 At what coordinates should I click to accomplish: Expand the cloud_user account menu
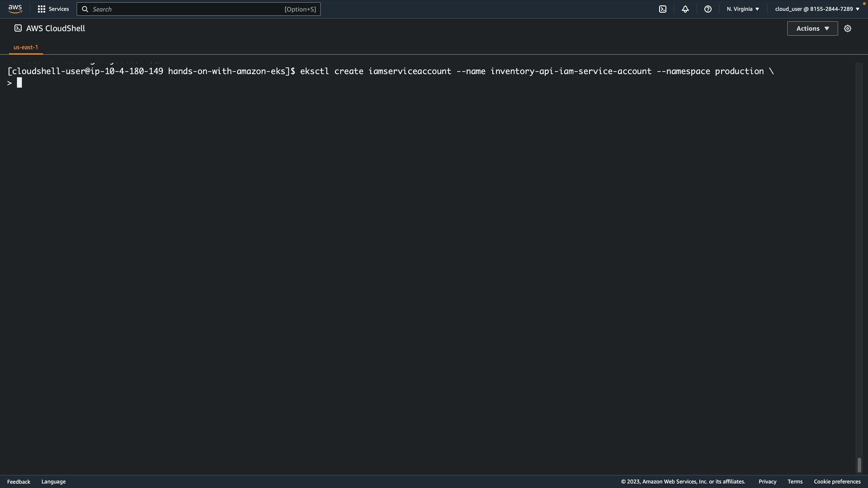[817, 9]
